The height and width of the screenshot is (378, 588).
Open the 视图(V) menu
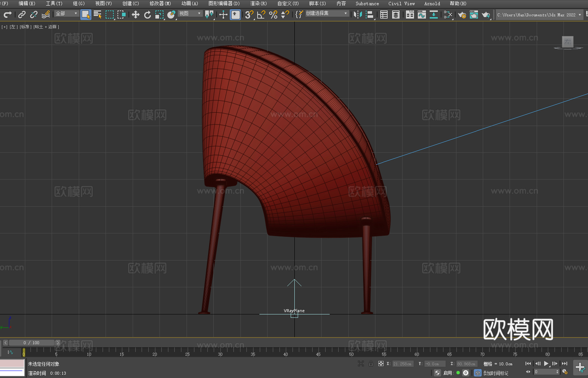click(x=103, y=3)
